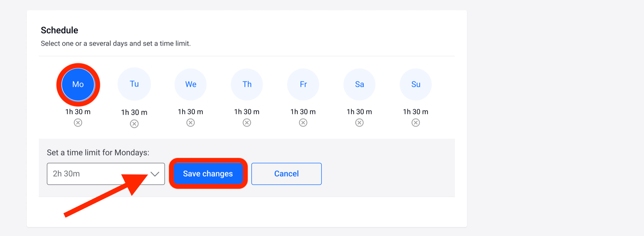Select the Su day circle
Screen dimensions: 644x236
coord(416,84)
